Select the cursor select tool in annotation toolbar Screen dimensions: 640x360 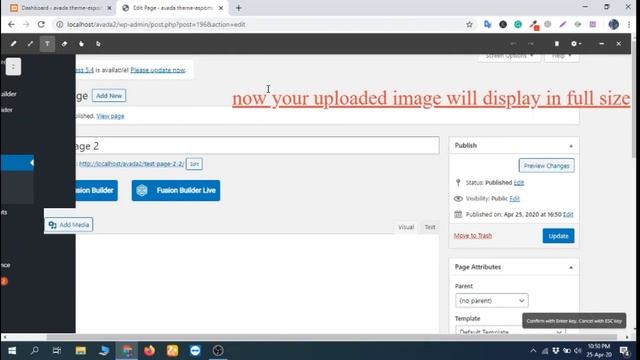click(98, 44)
